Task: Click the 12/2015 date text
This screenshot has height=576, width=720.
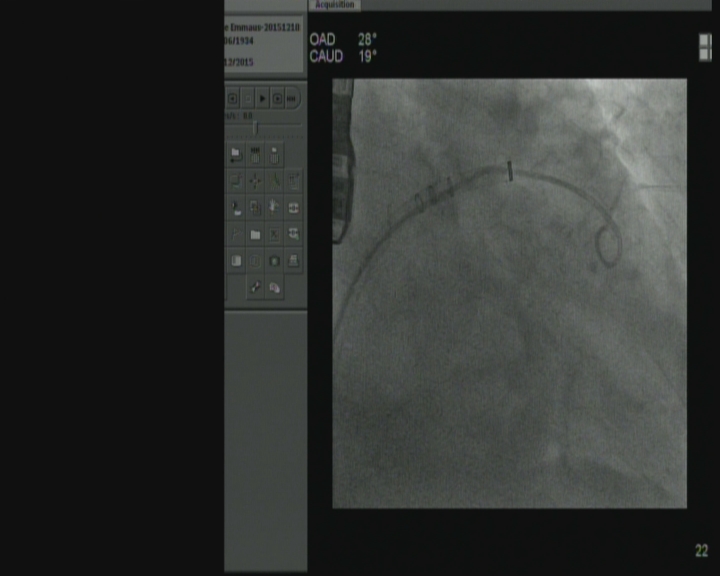Action: click(239, 62)
